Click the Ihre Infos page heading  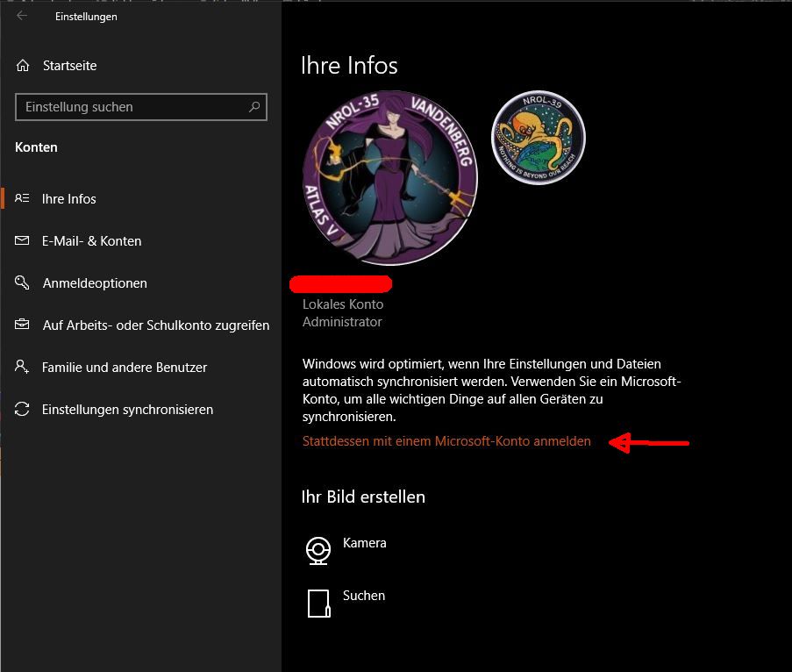[349, 66]
